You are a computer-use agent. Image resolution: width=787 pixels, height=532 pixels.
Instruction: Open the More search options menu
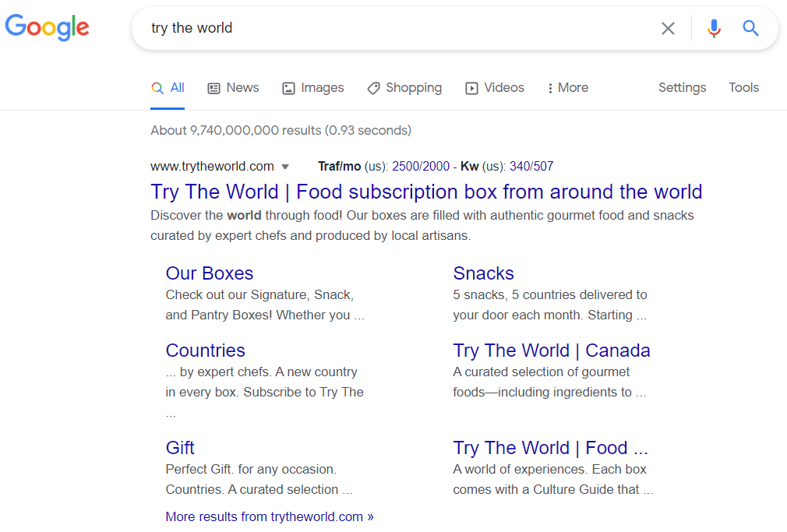tap(568, 88)
